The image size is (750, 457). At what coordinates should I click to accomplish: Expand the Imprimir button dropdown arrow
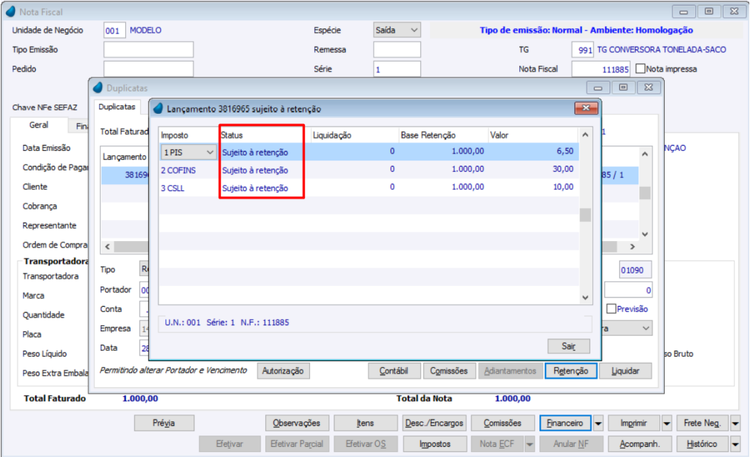667,423
